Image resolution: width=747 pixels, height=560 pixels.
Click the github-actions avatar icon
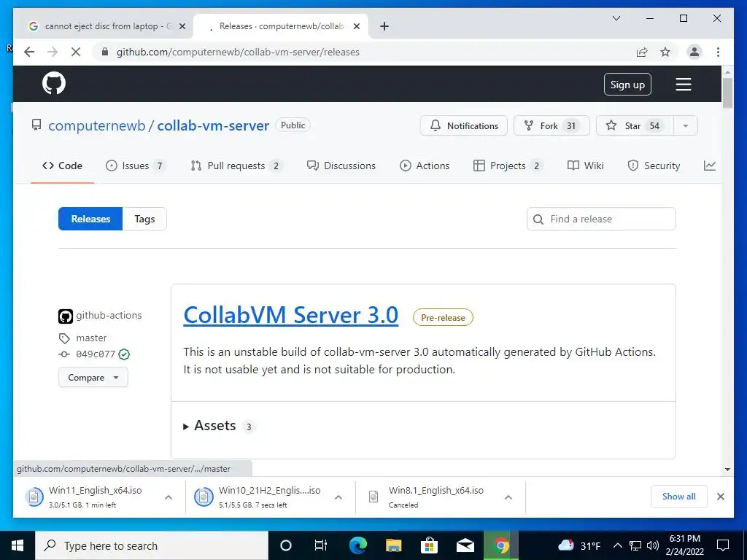coord(65,316)
